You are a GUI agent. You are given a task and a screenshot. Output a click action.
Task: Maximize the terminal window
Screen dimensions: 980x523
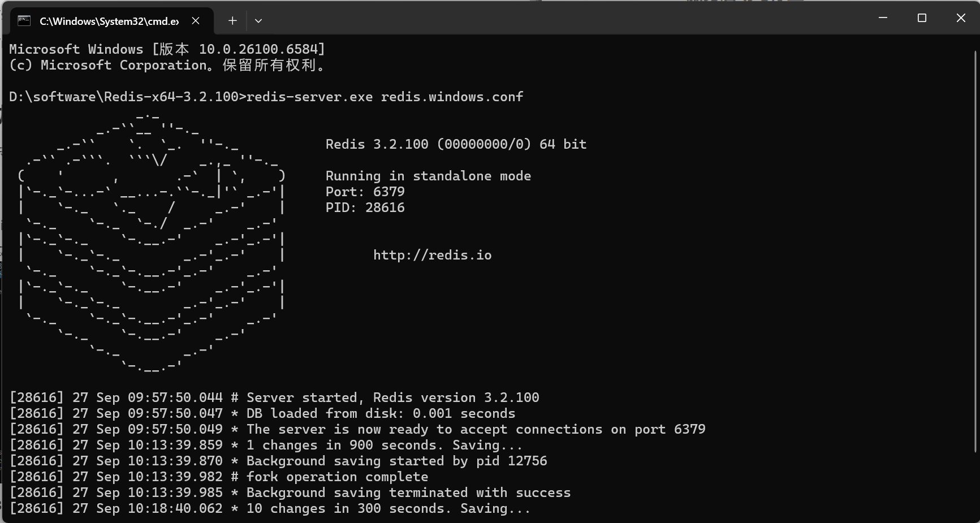pyautogui.click(x=922, y=18)
